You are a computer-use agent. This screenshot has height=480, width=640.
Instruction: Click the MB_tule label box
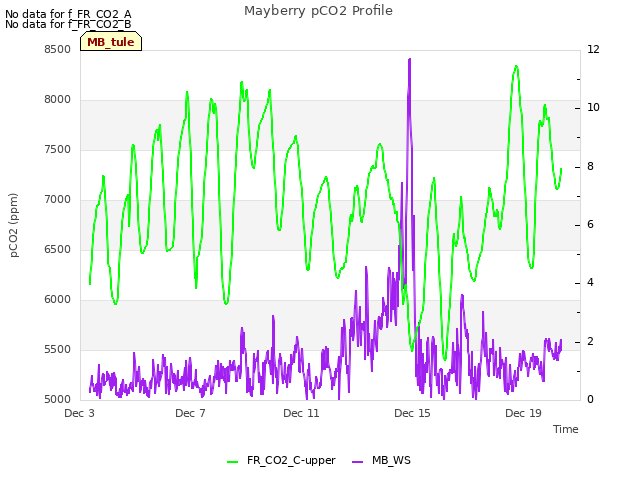point(111,42)
